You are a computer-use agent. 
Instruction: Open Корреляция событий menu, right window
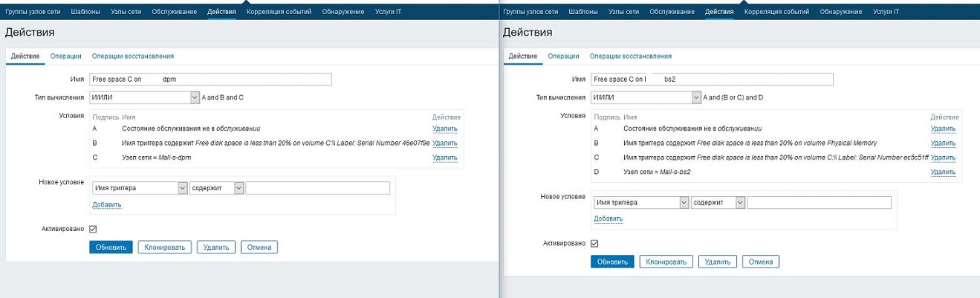pyautogui.click(x=777, y=12)
